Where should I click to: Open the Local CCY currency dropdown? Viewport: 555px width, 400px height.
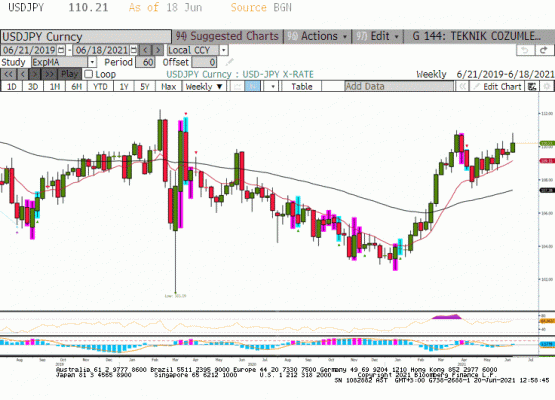[x=223, y=50]
